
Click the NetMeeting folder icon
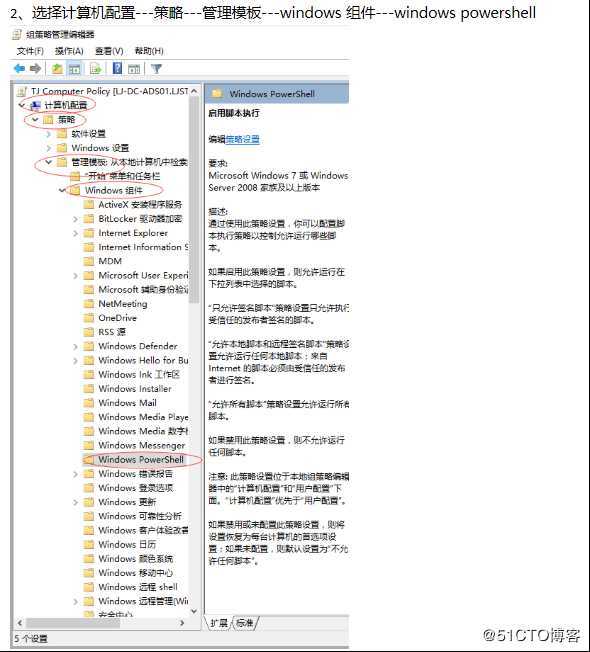89,304
